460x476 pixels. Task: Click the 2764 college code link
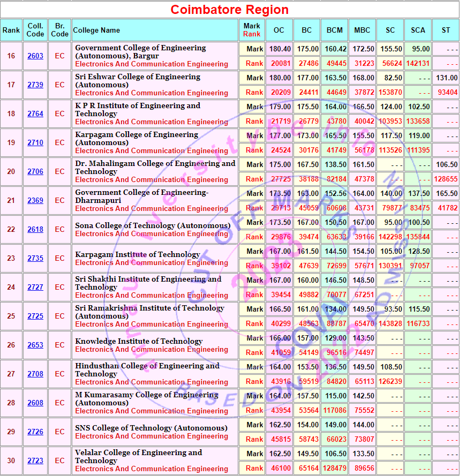tap(35, 114)
